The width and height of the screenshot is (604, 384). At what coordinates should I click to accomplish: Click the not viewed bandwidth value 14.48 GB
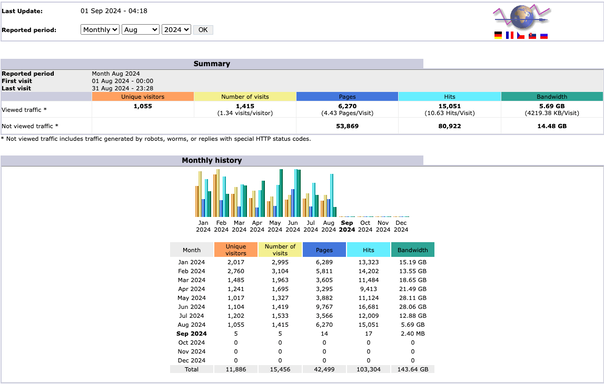coord(552,126)
